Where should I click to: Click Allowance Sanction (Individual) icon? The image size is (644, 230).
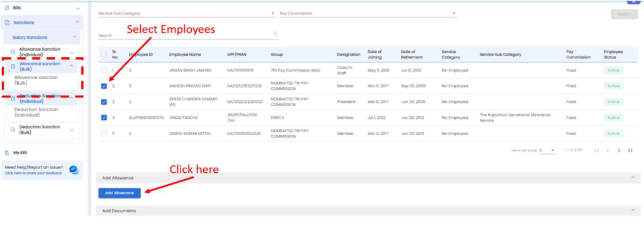click(x=13, y=52)
